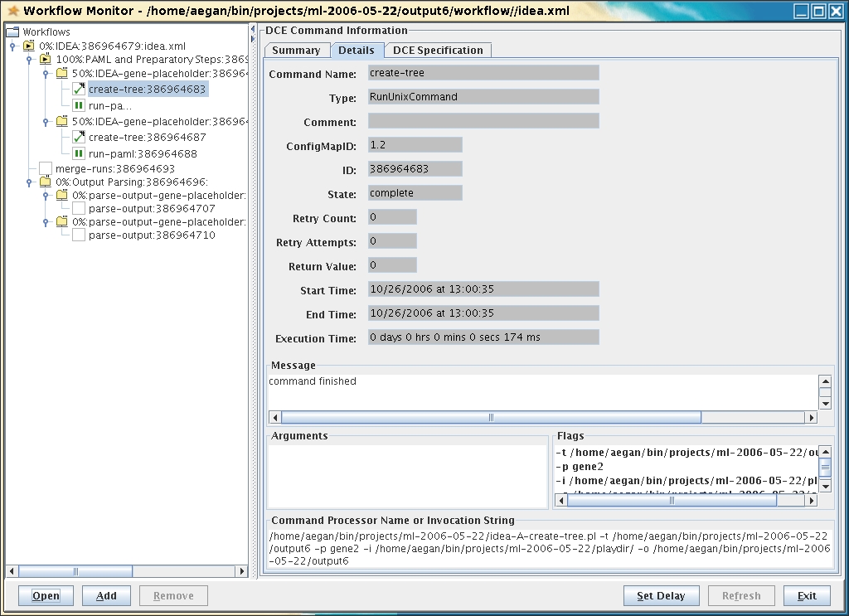This screenshot has width=849, height=616.
Task: Click the empty status box for merge-runs:386964693
Action: click(46, 168)
